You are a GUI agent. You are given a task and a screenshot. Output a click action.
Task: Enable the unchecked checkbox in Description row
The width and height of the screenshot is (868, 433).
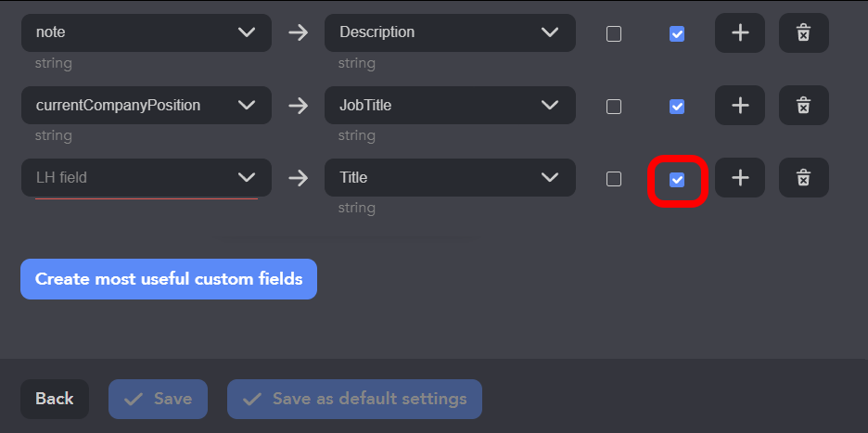[614, 33]
